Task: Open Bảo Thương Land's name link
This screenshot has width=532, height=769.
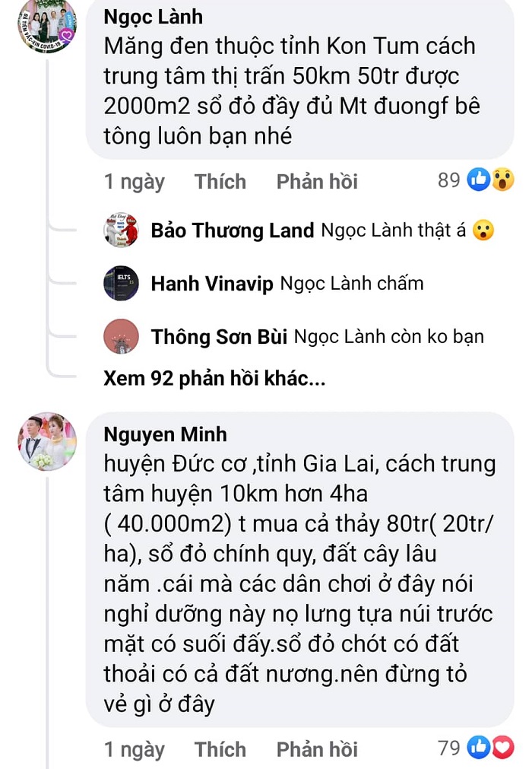Action: 233,230
